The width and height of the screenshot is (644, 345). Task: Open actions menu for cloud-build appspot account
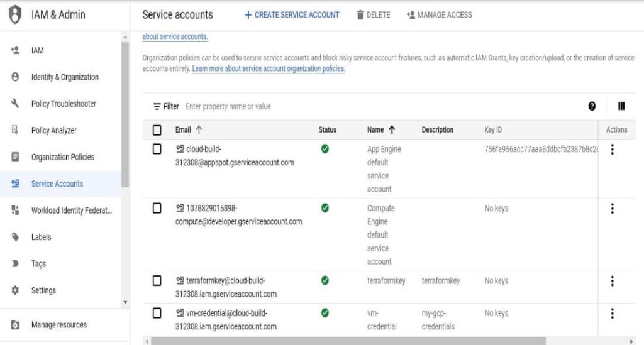(x=612, y=150)
